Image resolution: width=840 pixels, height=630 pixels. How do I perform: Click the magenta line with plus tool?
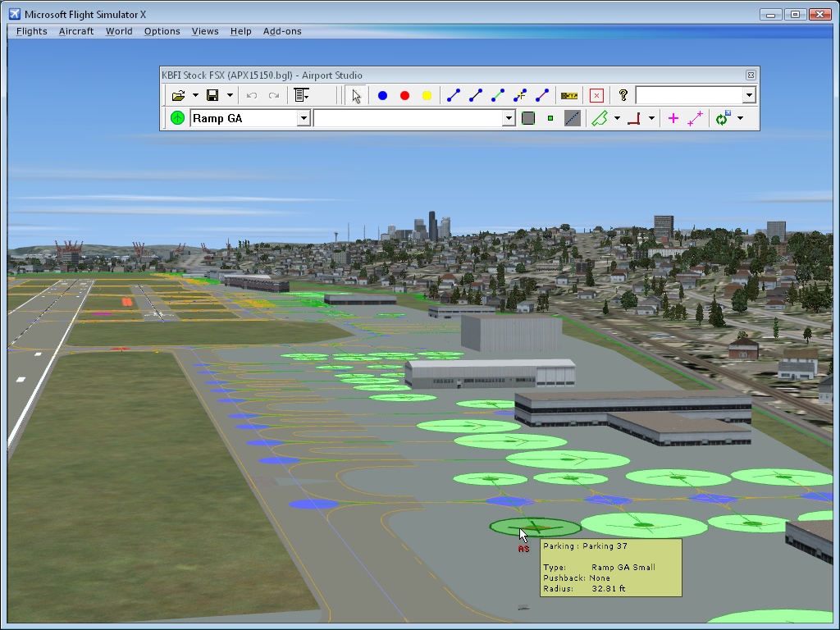pyautogui.click(x=695, y=118)
